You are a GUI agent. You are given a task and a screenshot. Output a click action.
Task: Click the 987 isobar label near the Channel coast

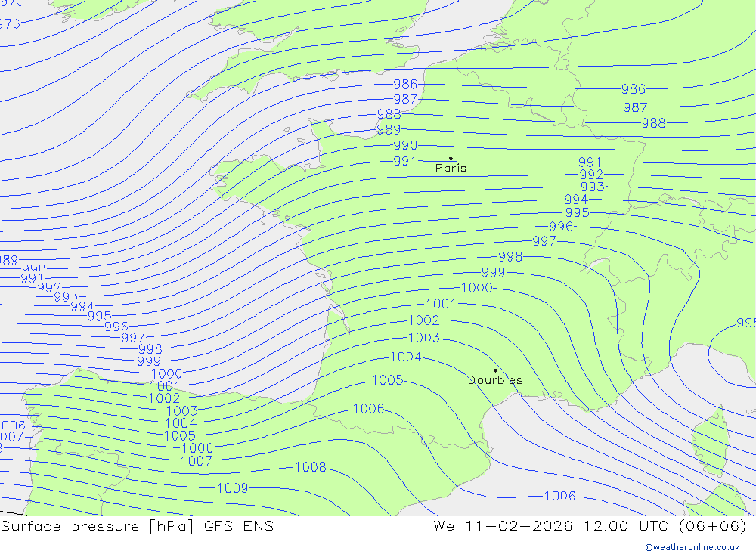tap(405, 99)
